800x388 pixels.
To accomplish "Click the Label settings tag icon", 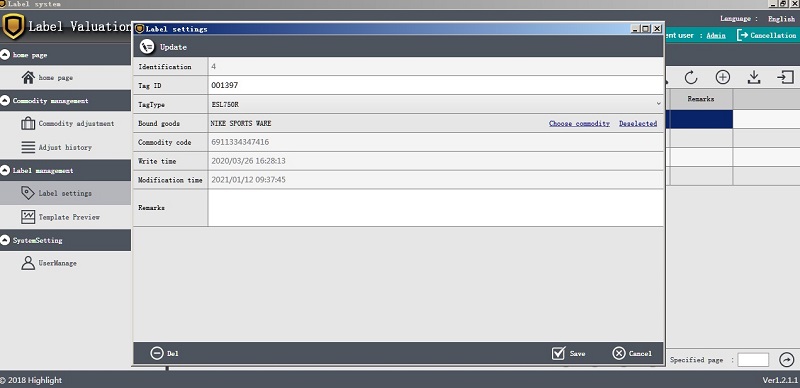I will point(28,193).
